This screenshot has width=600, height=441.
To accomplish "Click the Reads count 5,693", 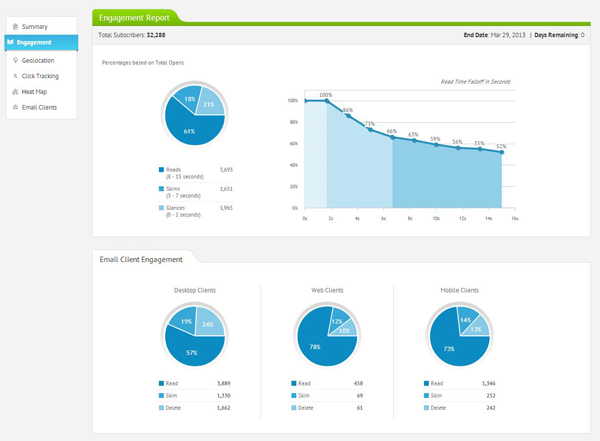I will tap(226, 169).
